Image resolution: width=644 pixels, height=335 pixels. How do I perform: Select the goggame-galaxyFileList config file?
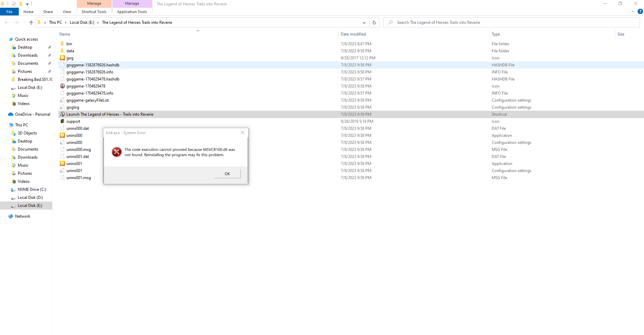pos(87,100)
